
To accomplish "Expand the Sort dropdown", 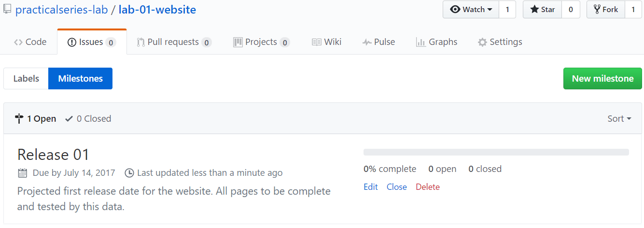I will coord(619,119).
